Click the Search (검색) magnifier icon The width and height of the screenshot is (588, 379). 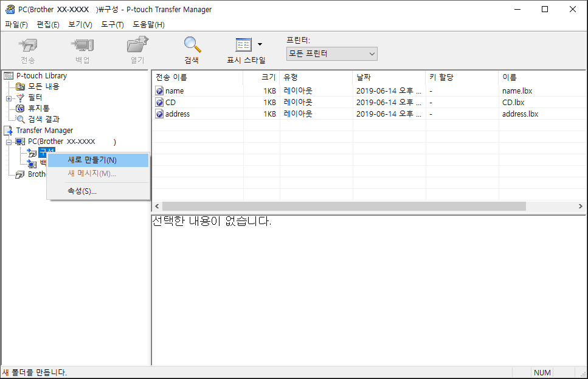[192, 44]
